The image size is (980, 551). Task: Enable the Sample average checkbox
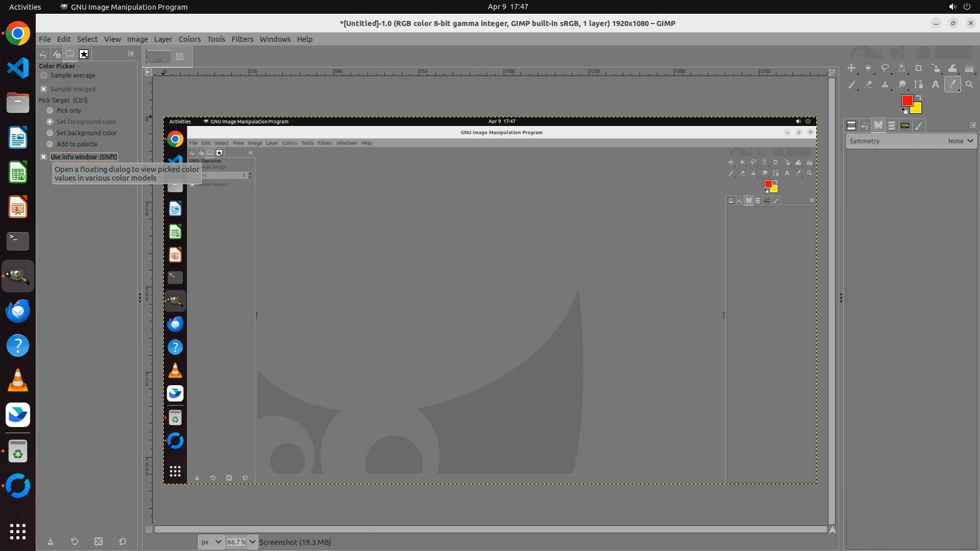(x=44, y=76)
